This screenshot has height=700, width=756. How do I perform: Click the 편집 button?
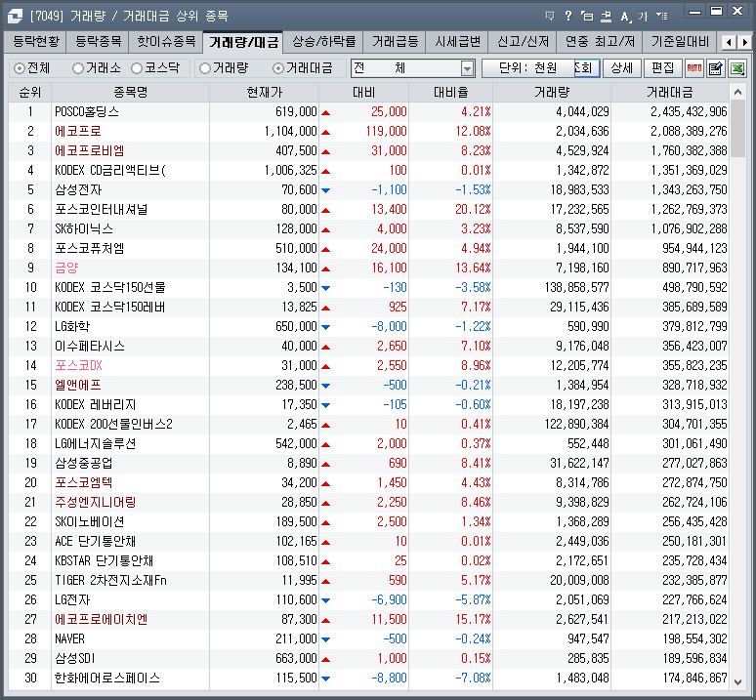663,68
